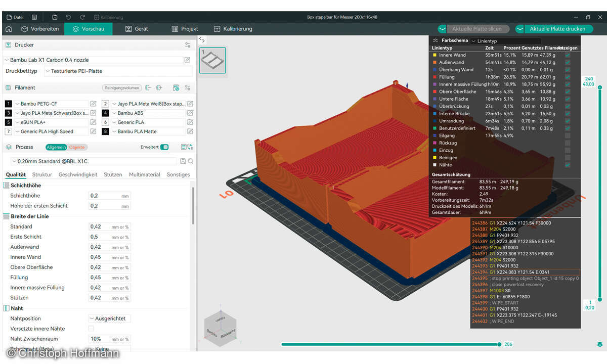Open the Multimaterial settings tab
Screen dimensions: 607x364
[x=144, y=174]
